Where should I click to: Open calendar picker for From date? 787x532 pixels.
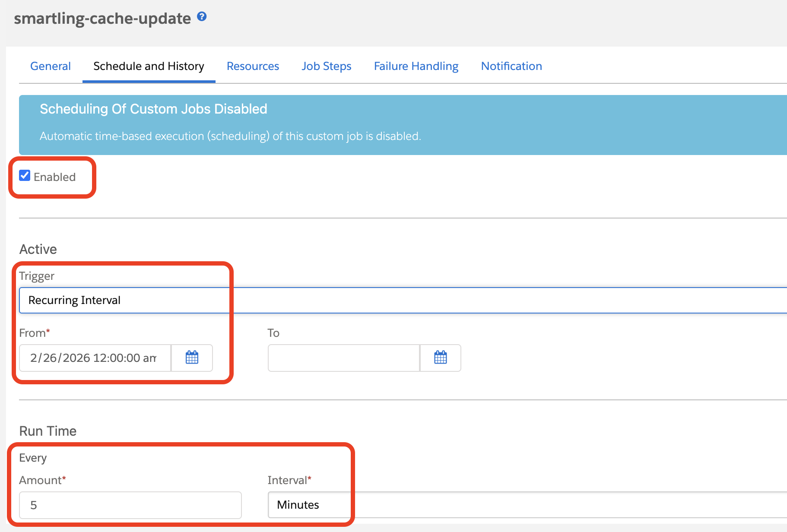click(192, 358)
